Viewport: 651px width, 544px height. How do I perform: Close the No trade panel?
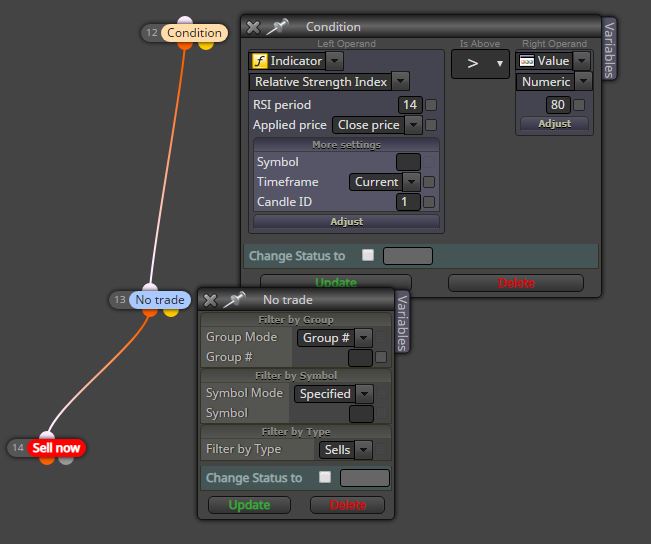210,300
